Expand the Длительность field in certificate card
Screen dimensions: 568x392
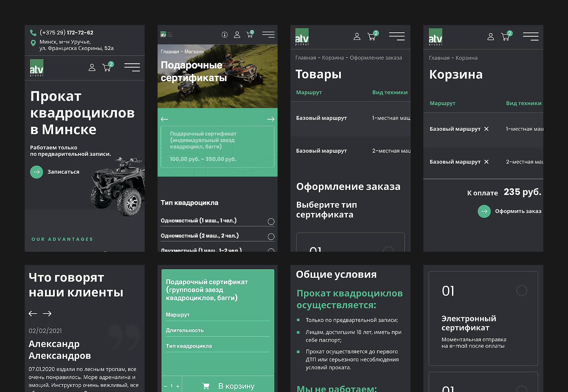pos(217,330)
